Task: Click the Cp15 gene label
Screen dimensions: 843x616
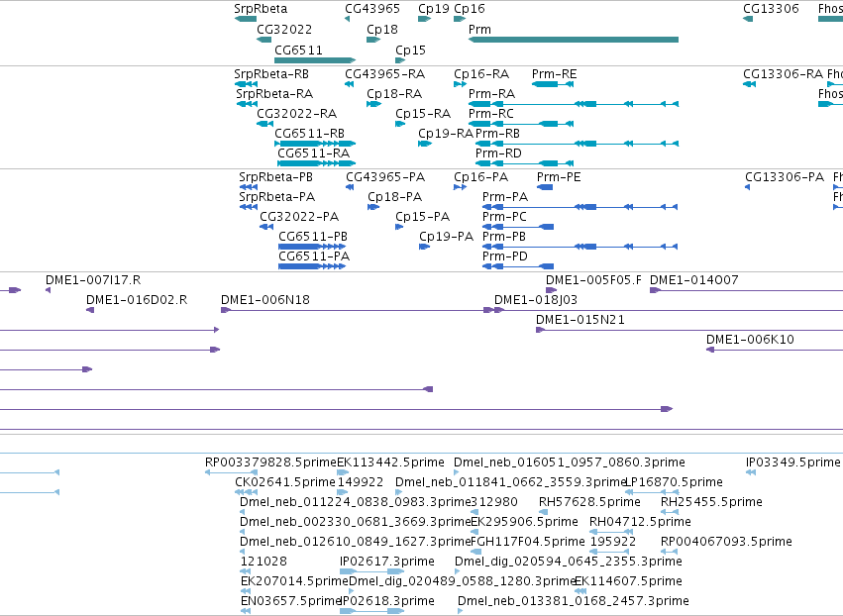Action: (x=410, y=51)
